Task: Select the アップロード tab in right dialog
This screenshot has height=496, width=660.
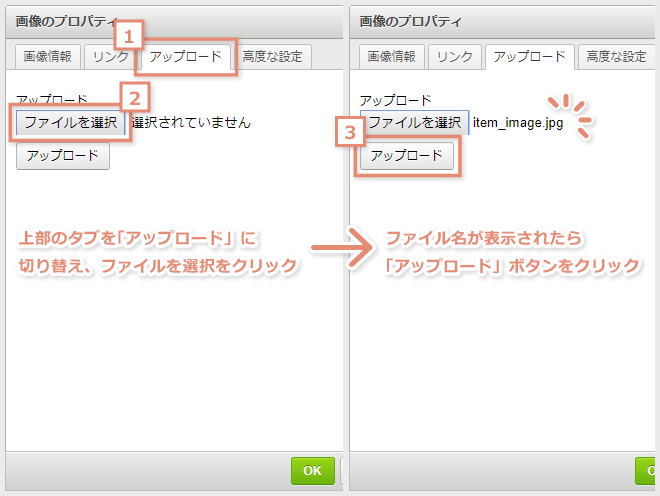Action: pyautogui.click(x=529, y=57)
